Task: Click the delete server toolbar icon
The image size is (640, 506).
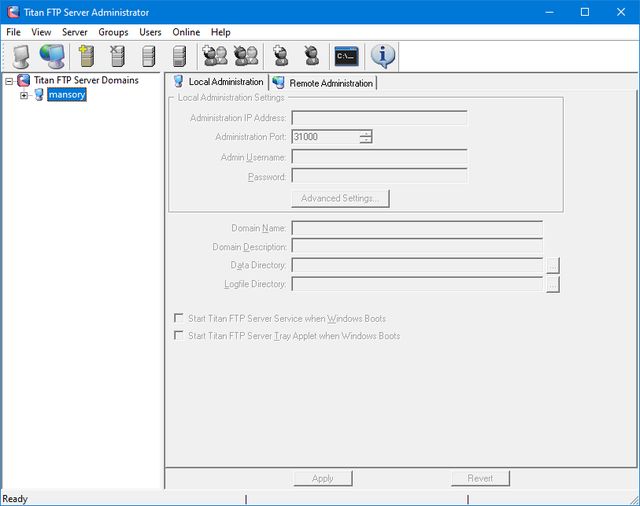Action: click(117, 56)
